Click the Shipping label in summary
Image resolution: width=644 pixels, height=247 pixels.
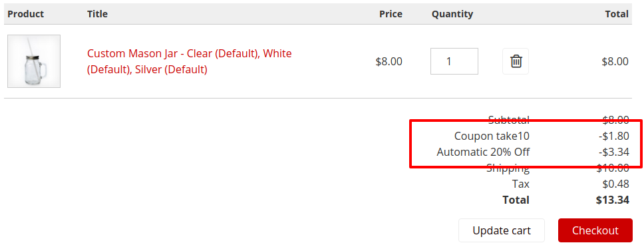tap(508, 168)
